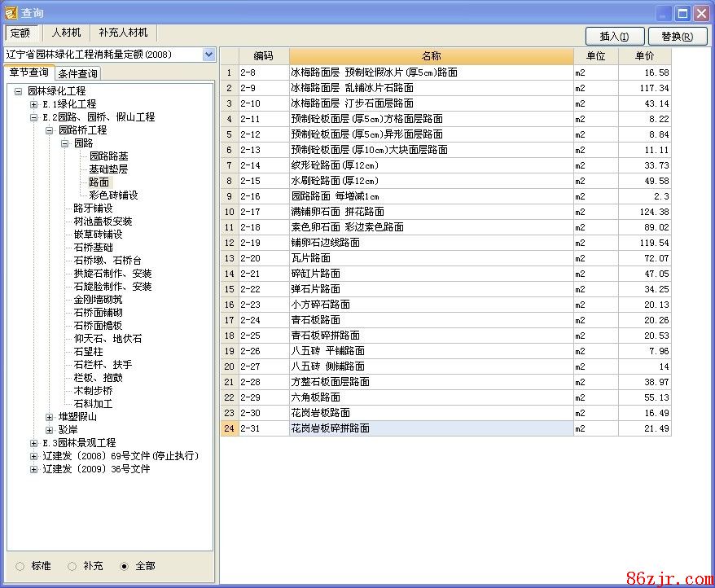This screenshot has width=715, height=588.
Task: Collapse the 园路 tree node
Action: tap(65, 143)
